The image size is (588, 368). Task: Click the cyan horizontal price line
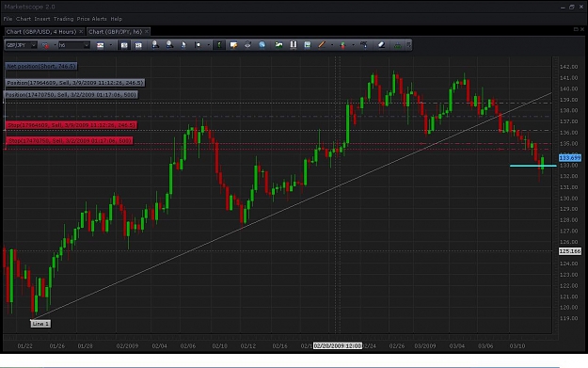tap(532, 166)
